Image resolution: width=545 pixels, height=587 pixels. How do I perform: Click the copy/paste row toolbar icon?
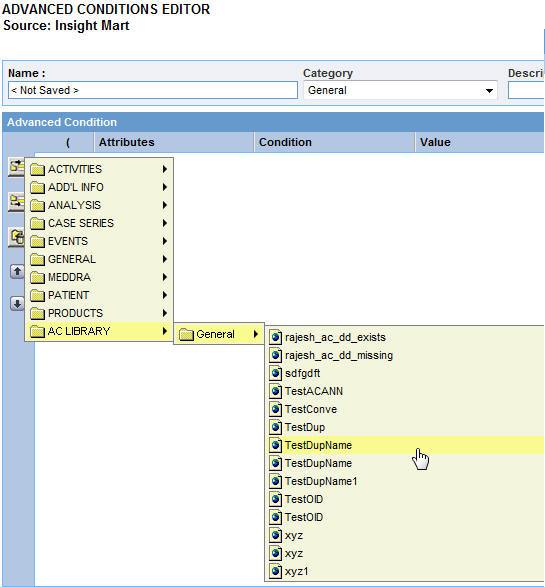(16, 237)
